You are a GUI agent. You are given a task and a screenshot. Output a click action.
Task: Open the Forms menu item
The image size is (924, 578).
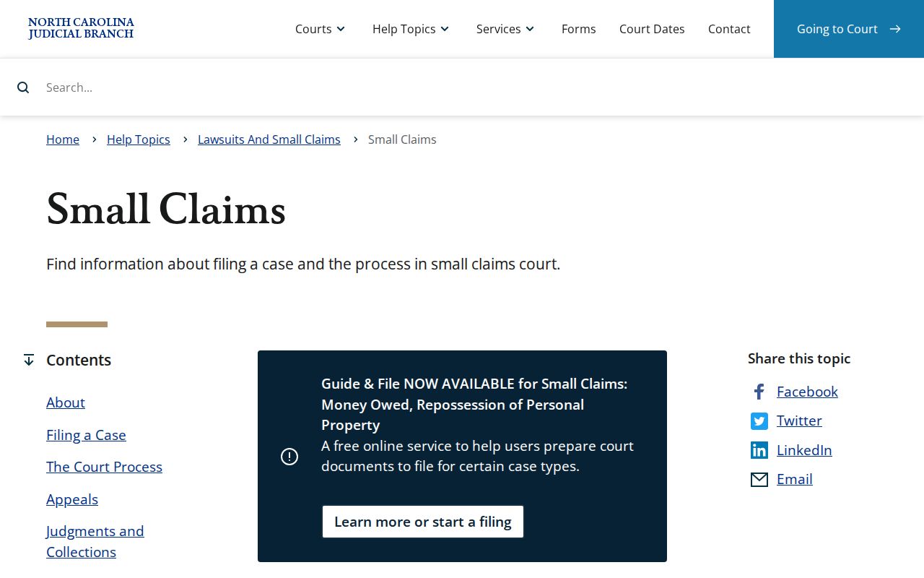click(579, 29)
